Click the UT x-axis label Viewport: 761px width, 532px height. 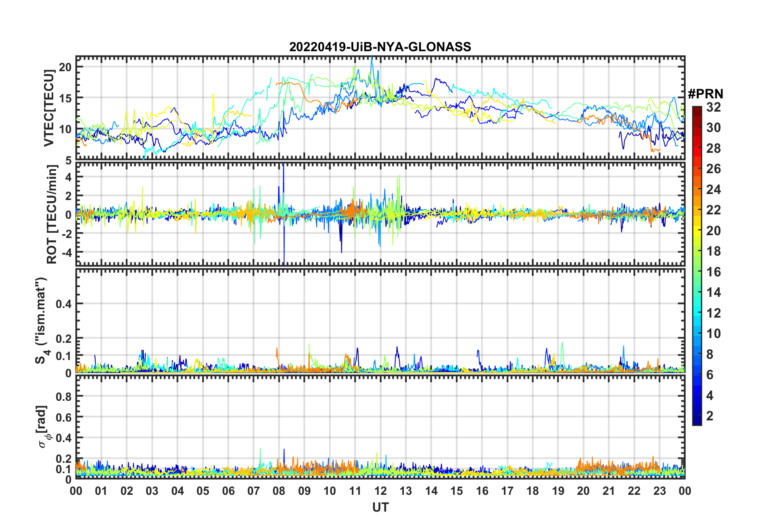pyautogui.click(x=380, y=507)
